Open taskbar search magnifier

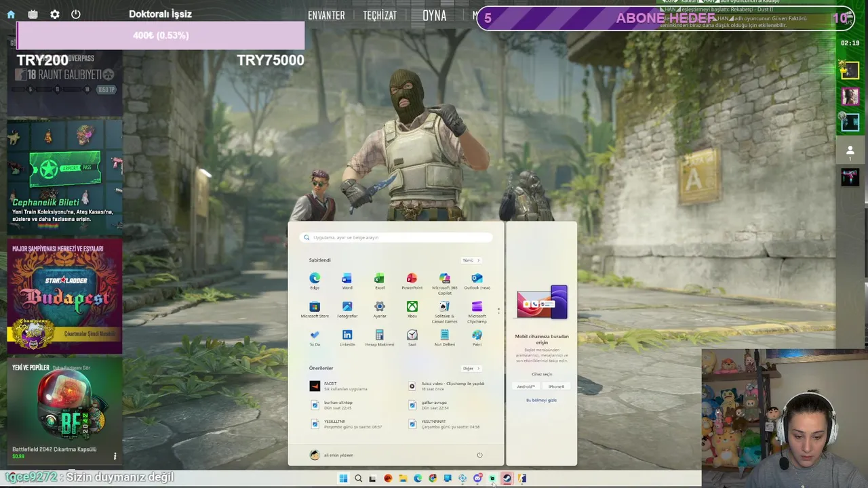358,479
